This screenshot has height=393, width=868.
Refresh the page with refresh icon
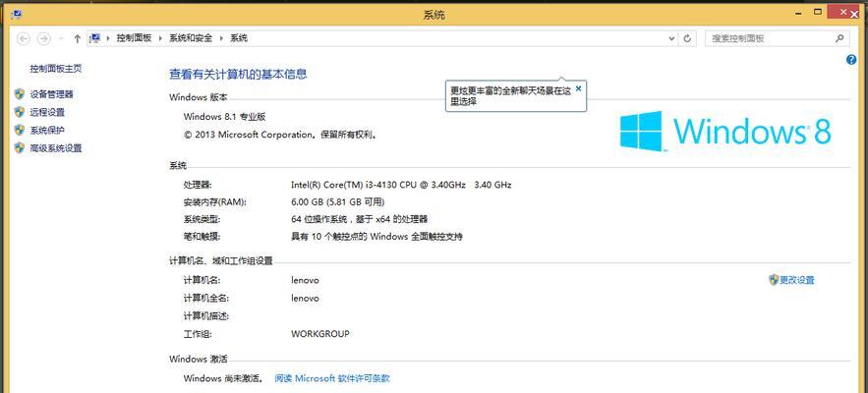tap(687, 38)
